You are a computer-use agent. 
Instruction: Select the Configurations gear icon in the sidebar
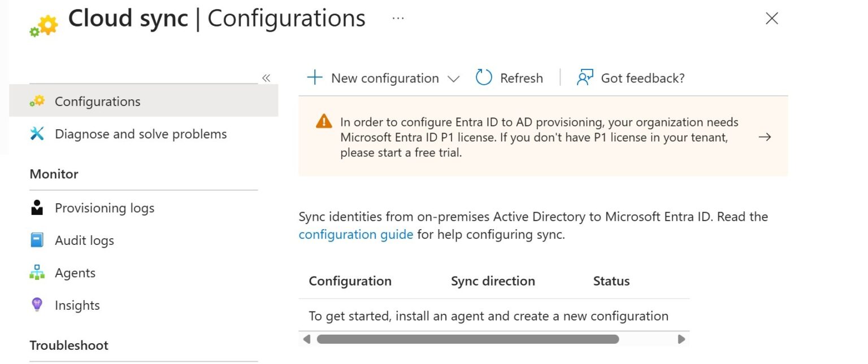37,101
